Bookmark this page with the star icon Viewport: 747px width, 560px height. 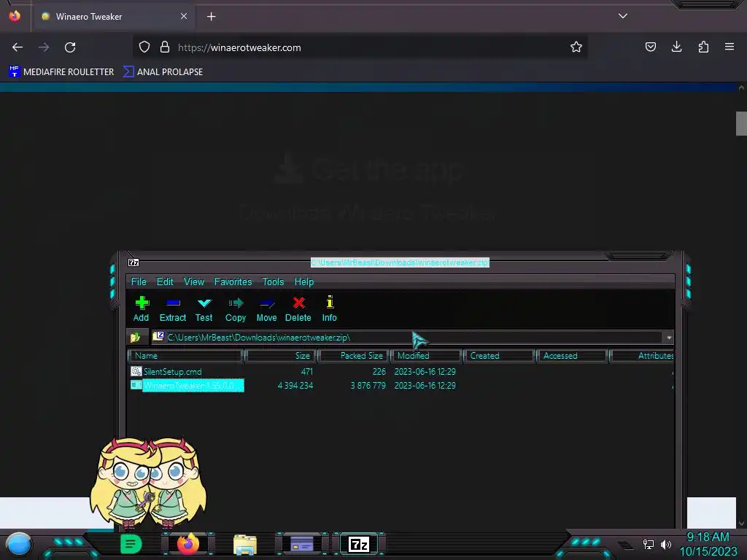(576, 47)
